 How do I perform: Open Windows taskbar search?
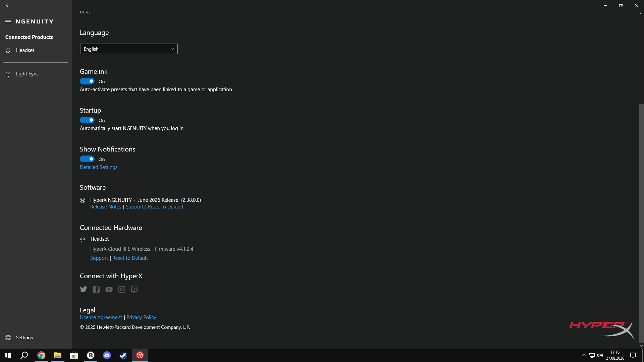(x=24, y=355)
